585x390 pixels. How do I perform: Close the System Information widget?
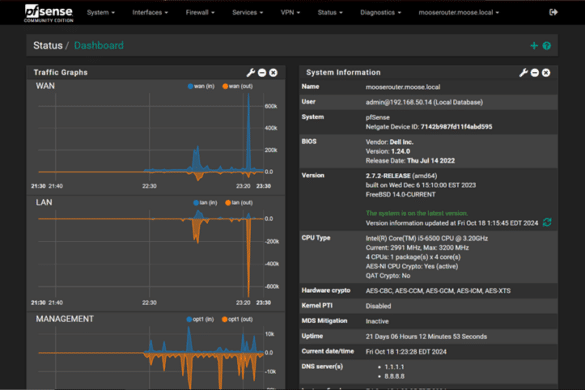(546, 73)
